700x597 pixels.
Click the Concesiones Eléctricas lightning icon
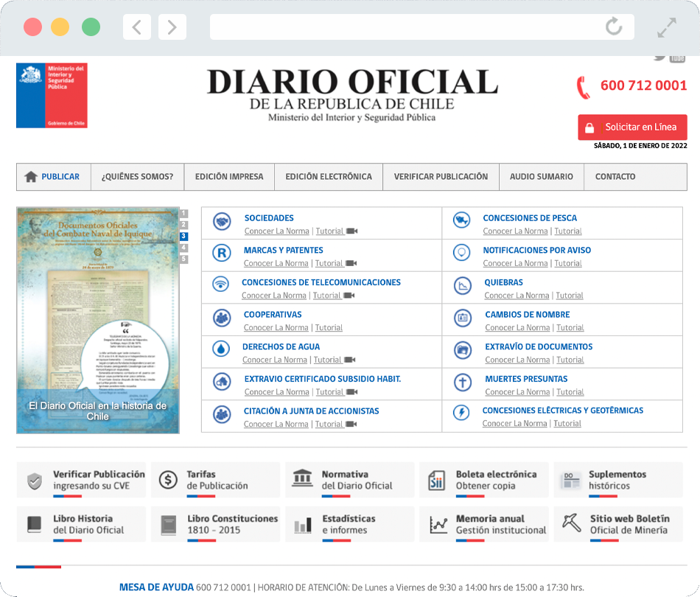[461, 412]
